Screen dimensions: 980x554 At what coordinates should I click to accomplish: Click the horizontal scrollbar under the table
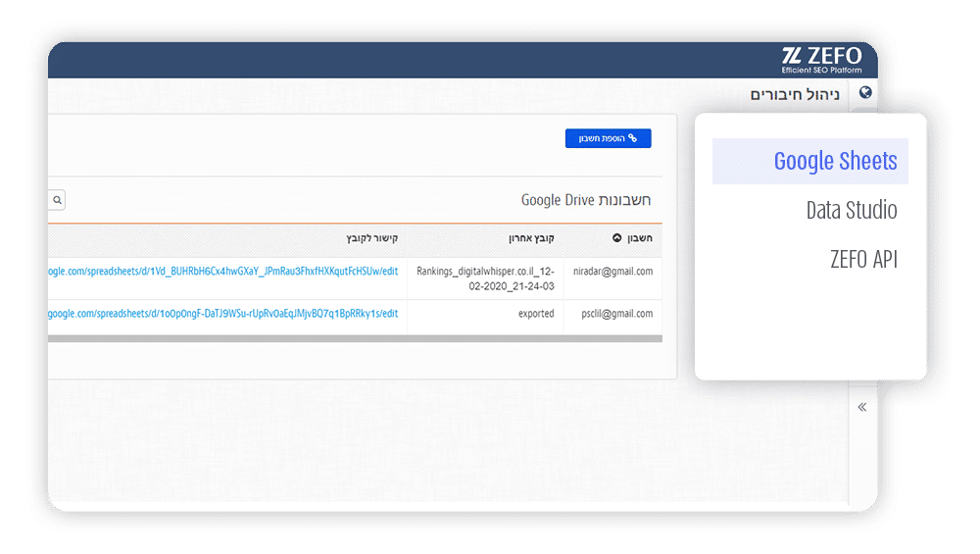355,339
